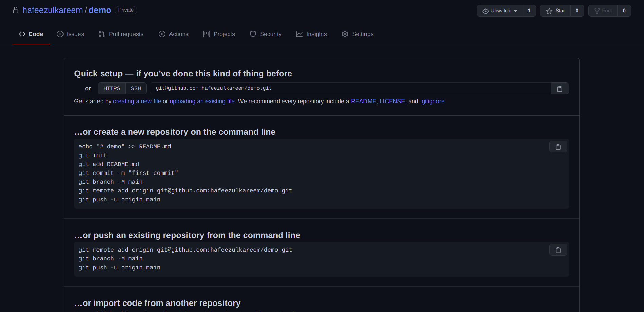Image resolution: width=644 pixels, height=312 pixels.
Task: Click the lock icon beside the repository name
Action: (16, 10)
